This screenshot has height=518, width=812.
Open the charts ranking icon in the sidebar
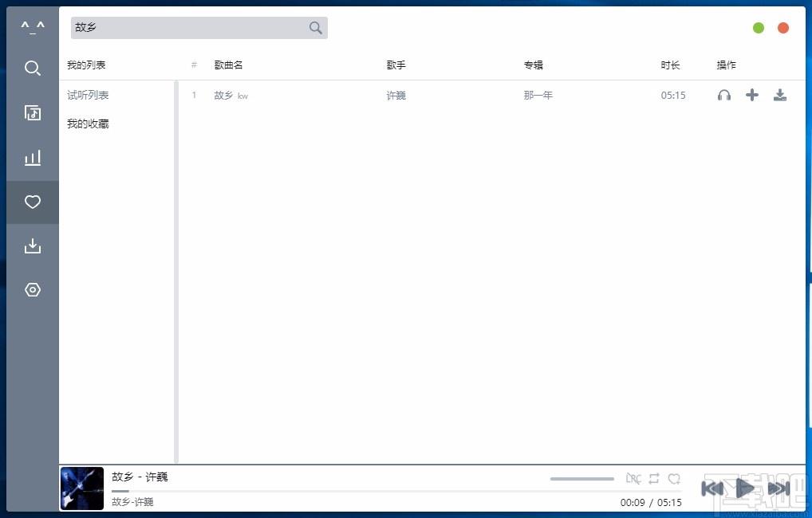[x=33, y=157]
